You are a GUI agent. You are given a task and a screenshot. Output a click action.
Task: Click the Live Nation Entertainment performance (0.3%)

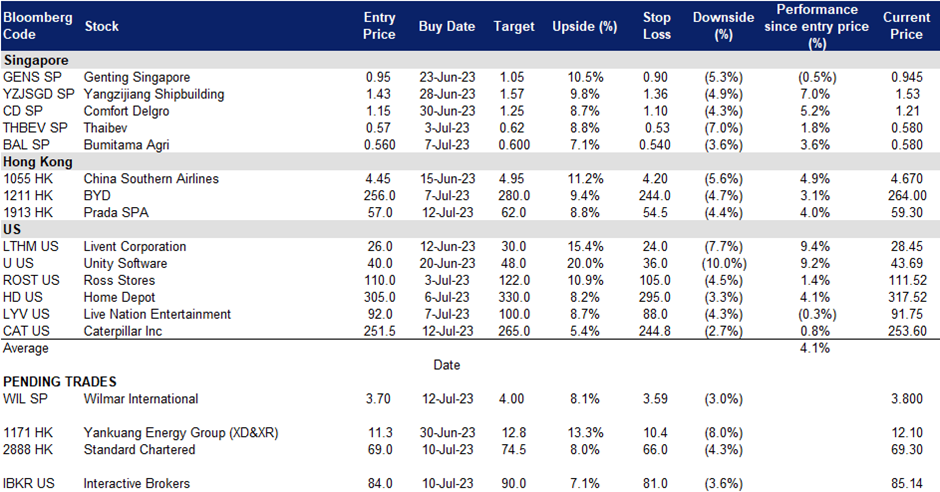(x=817, y=314)
